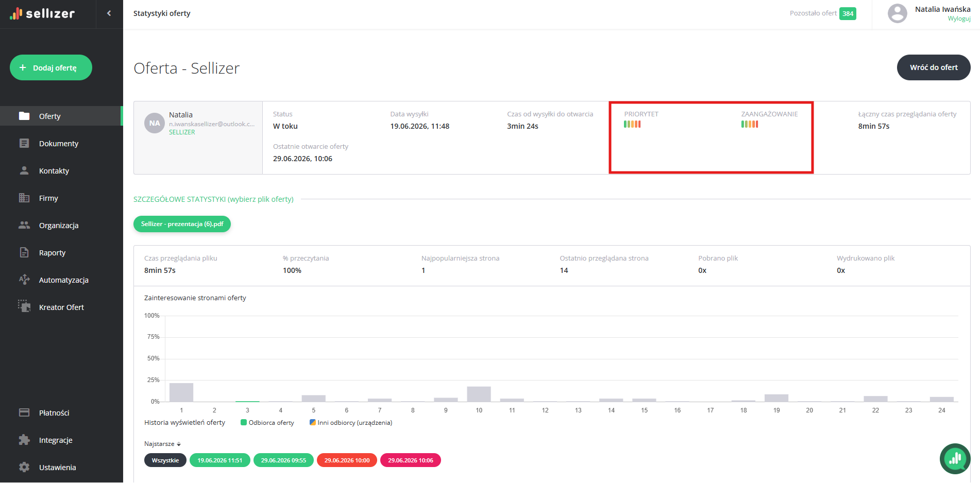Go to Automatyzacja section
The image size is (980, 483).
(x=64, y=280)
